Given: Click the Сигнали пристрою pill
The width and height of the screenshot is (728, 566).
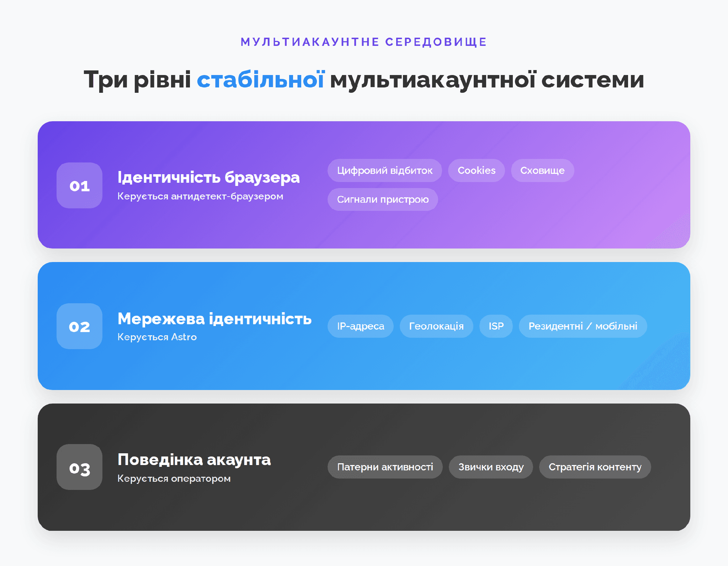Looking at the screenshot, I should pyautogui.click(x=383, y=199).
